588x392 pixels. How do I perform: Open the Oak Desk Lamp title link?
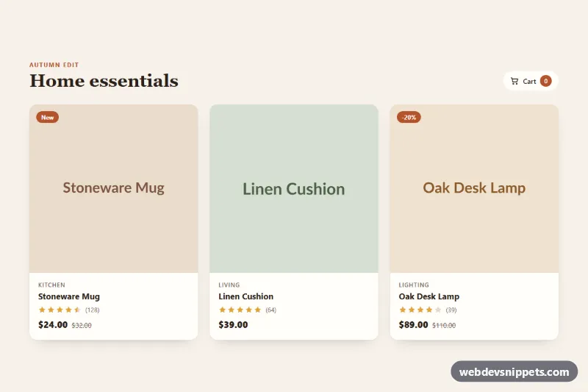coord(429,296)
